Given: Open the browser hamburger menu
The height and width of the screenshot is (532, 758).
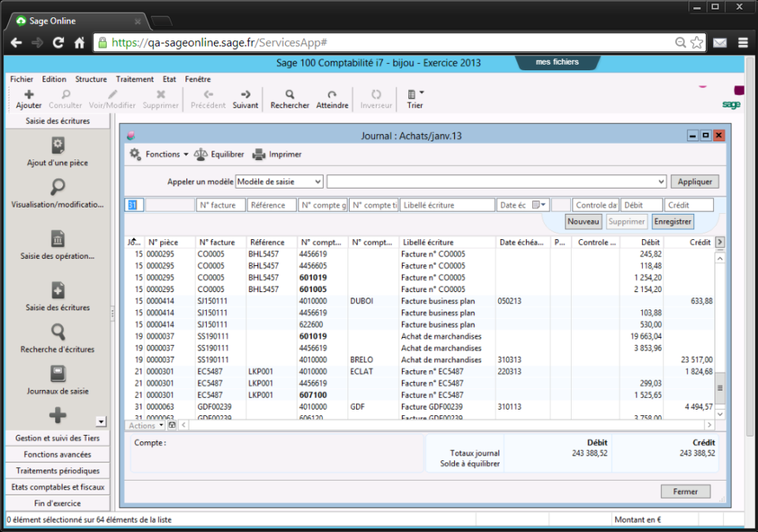Looking at the screenshot, I should click(743, 43).
